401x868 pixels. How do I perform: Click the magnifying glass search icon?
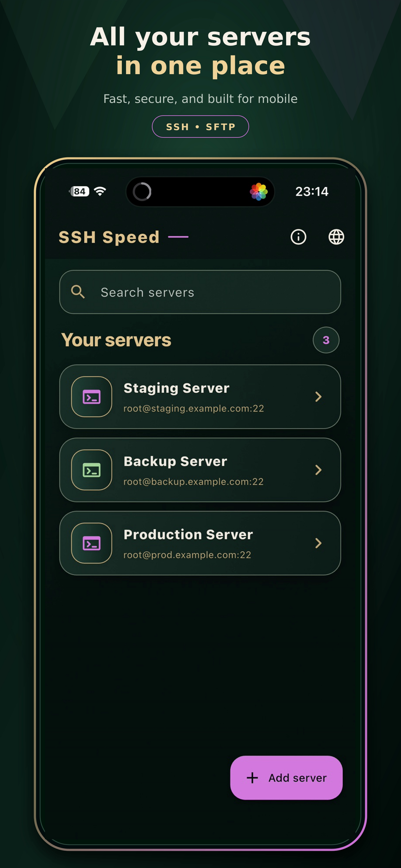[78, 292]
